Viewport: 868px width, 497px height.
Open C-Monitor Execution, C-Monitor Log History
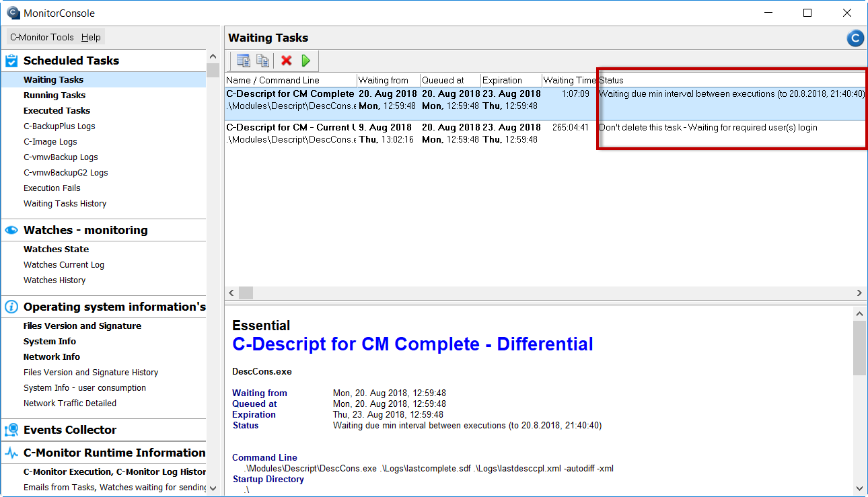tap(114, 472)
